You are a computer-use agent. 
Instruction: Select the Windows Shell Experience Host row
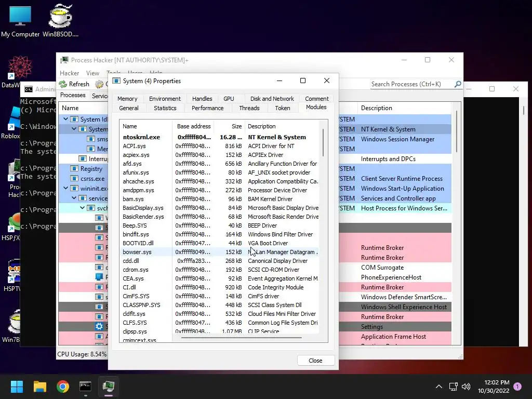pos(404,307)
